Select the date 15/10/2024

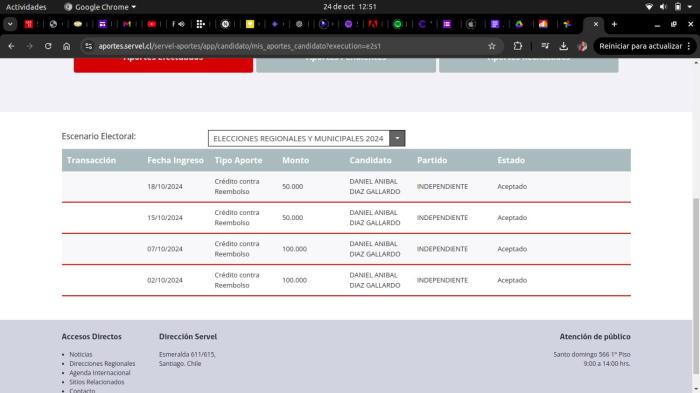click(x=165, y=218)
